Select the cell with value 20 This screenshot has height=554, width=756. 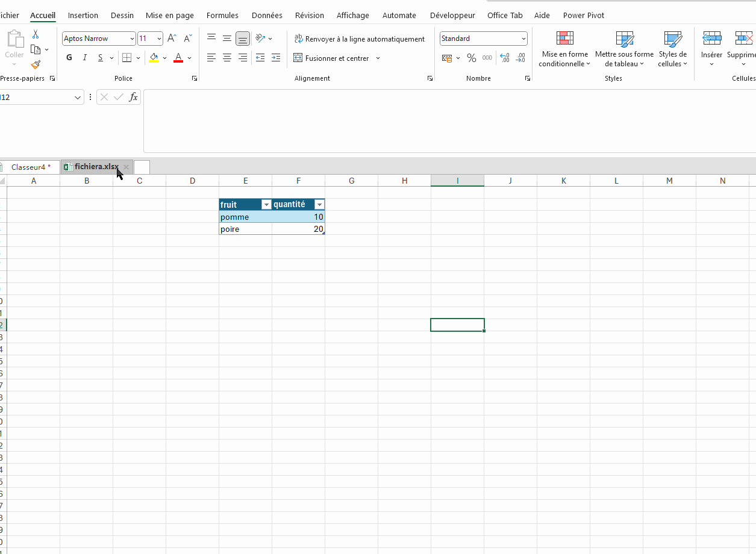click(298, 229)
